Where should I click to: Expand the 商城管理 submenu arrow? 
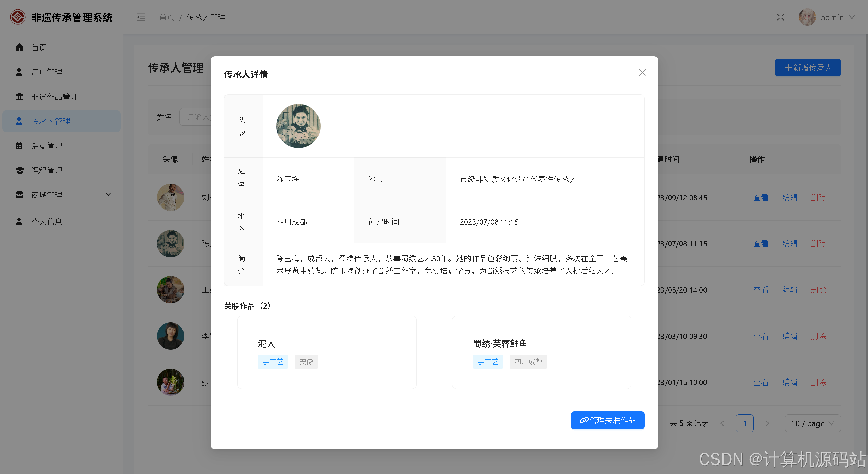click(108, 195)
